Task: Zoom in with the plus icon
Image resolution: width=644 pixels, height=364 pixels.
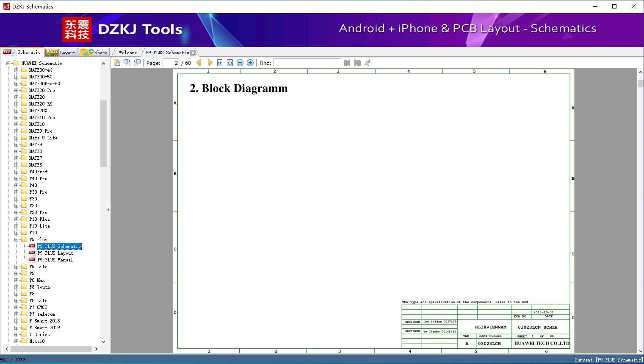Action: click(250, 63)
